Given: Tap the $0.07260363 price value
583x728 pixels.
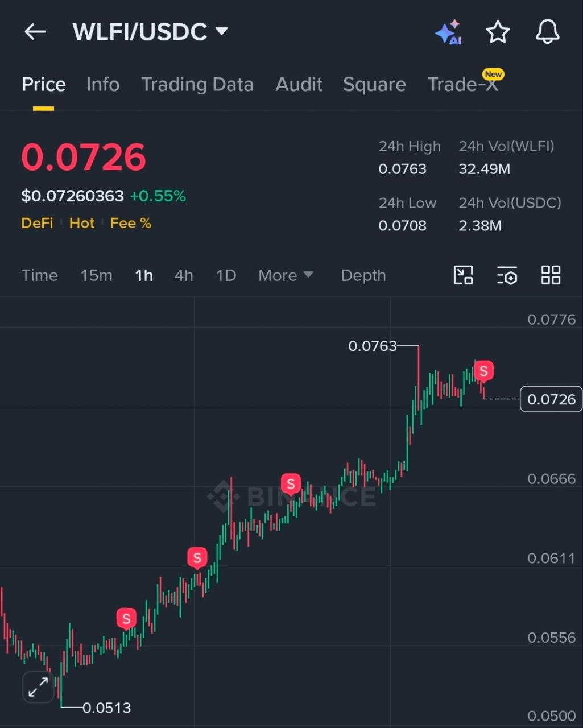Looking at the screenshot, I should point(73,196).
